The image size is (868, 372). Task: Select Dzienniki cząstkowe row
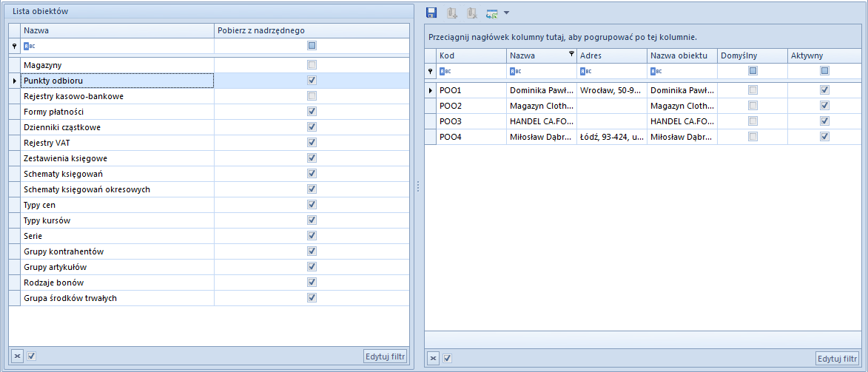click(209, 127)
